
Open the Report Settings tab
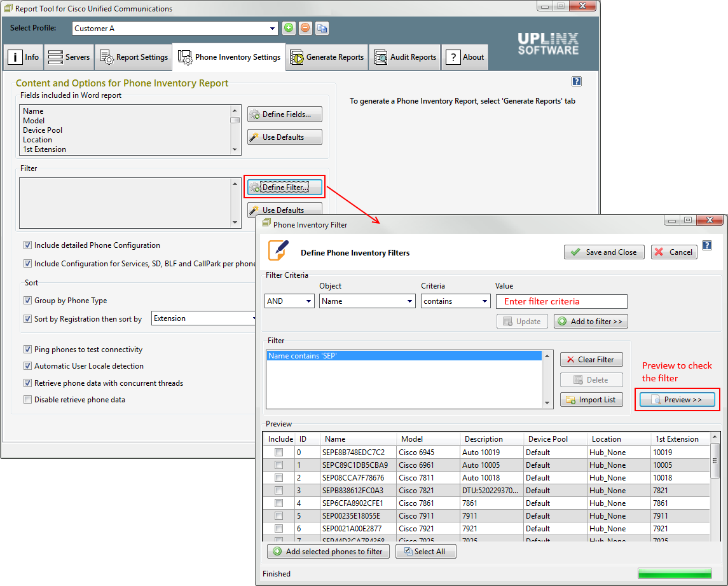click(134, 57)
